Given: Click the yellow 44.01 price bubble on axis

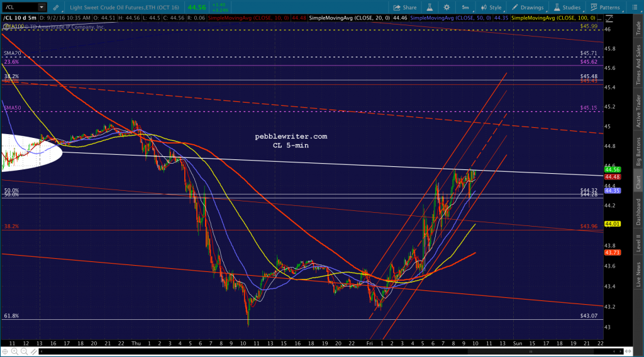Looking at the screenshot, I should 613,224.
